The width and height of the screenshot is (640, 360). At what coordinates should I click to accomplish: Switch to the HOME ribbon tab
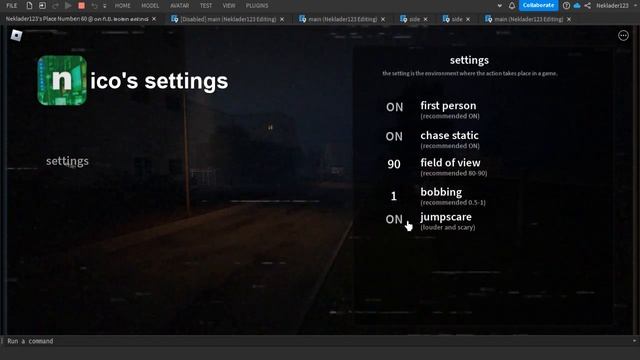coord(122,6)
